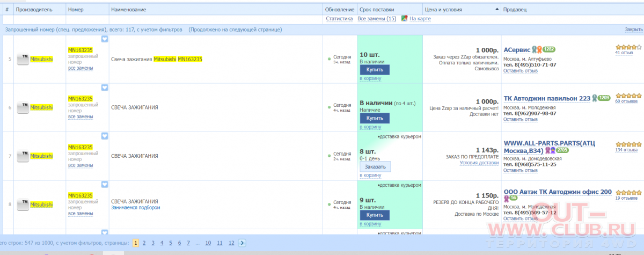Viewport: 644px width, 255px height.
Task: Sort by 'Срок поставки' column header
Action: (377, 10)
